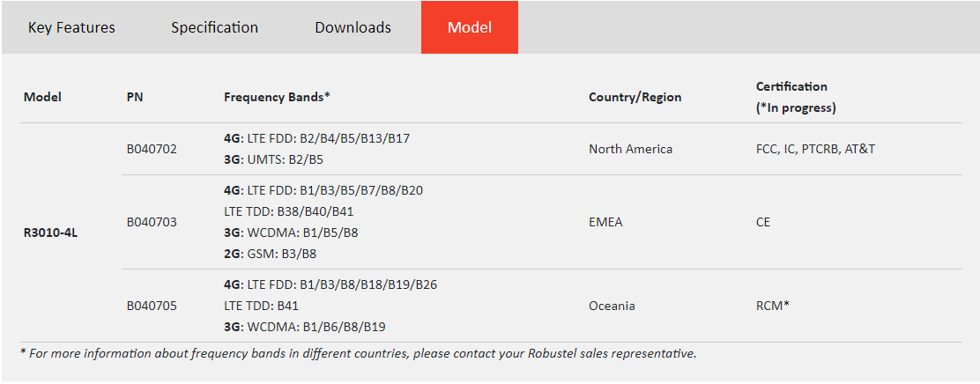
Task: Click the PN column header
Action: 135,98
